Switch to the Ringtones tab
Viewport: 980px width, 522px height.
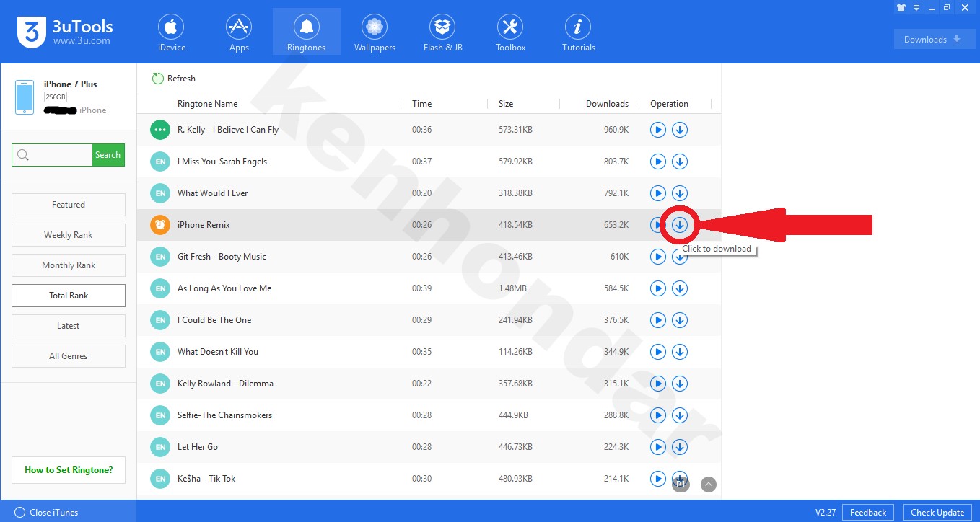(x=307, y=33)
